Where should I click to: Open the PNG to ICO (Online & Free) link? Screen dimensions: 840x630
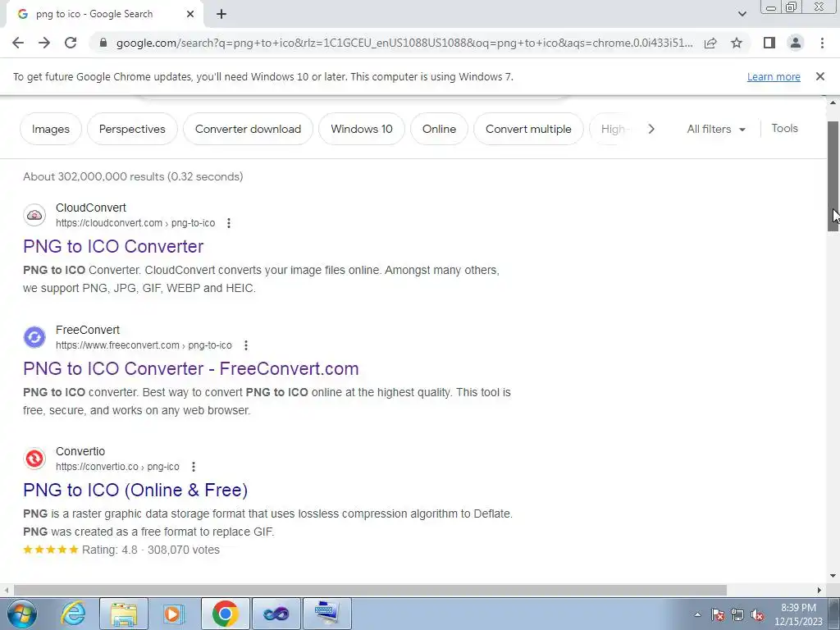pos(135,491)
